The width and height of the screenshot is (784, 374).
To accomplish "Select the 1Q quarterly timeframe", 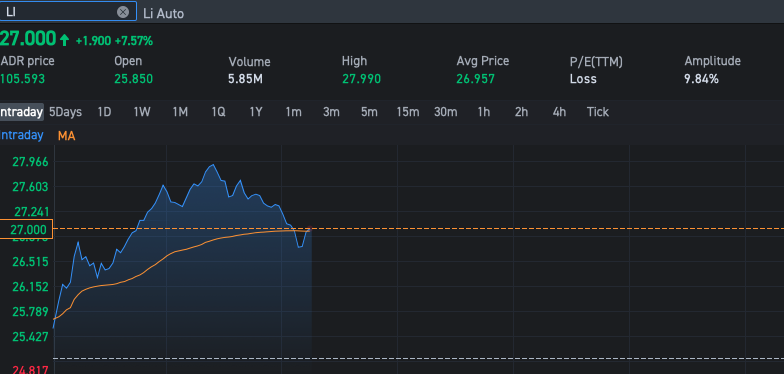I will [218, 112].
